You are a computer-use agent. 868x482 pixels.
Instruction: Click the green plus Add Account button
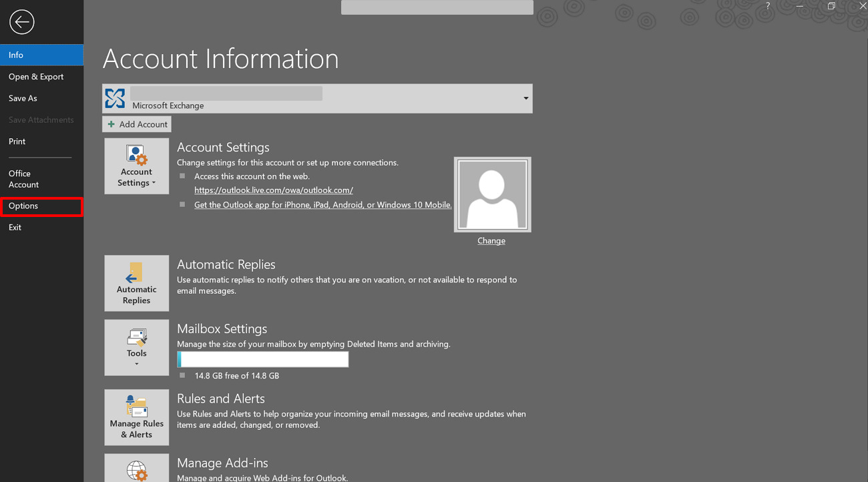[x=137, y=124]
